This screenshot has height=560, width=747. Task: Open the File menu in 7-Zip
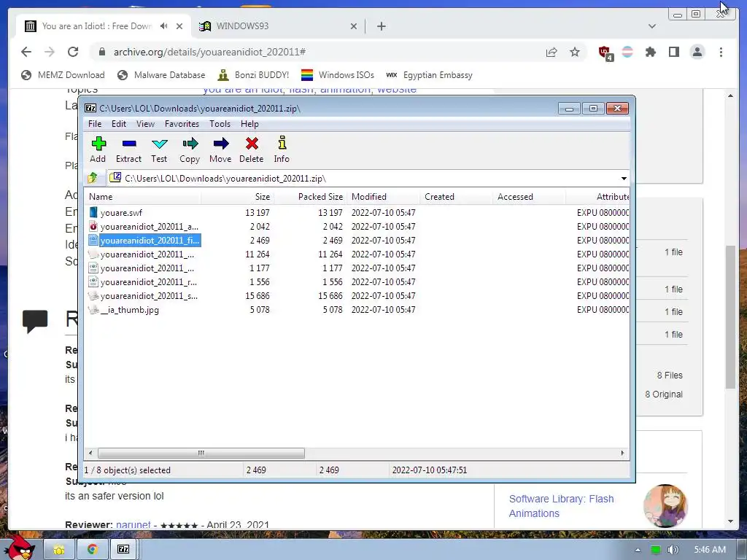(x=95, y=124)
